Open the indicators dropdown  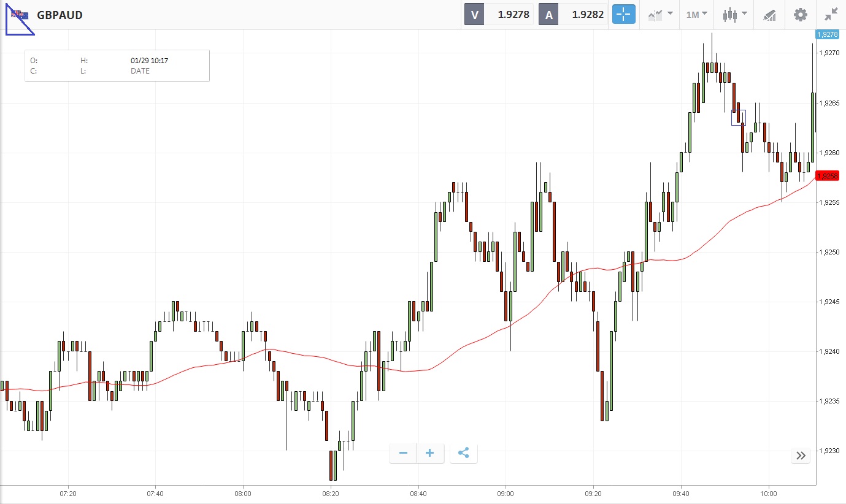659,15
